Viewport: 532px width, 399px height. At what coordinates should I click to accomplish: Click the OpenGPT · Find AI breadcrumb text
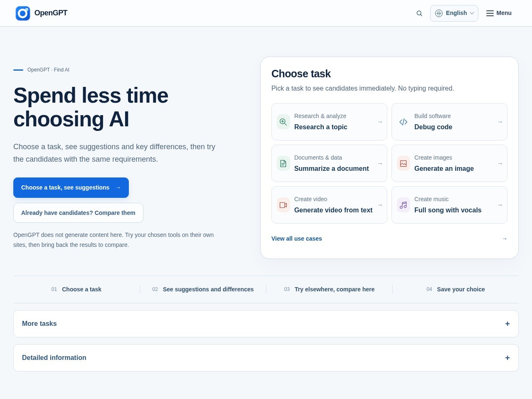click(48, 70)
